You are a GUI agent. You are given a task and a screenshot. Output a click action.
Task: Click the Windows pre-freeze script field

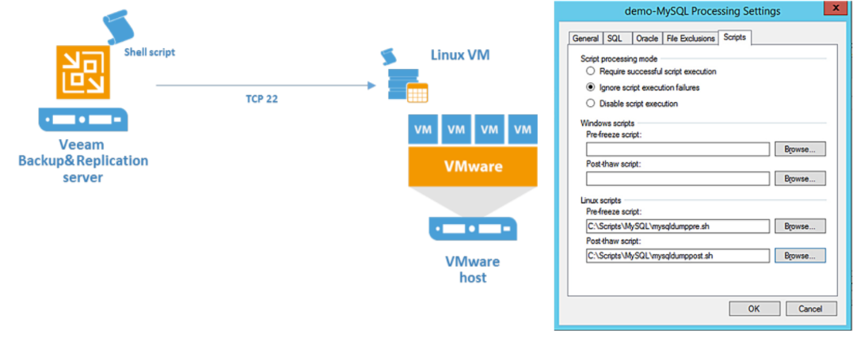[678, 150]
